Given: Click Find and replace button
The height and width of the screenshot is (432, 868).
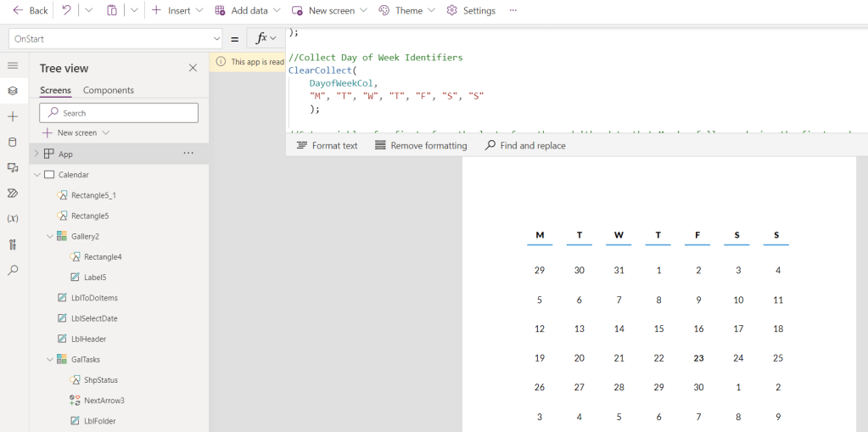Looking at the screenshot, I should [525, 146].
